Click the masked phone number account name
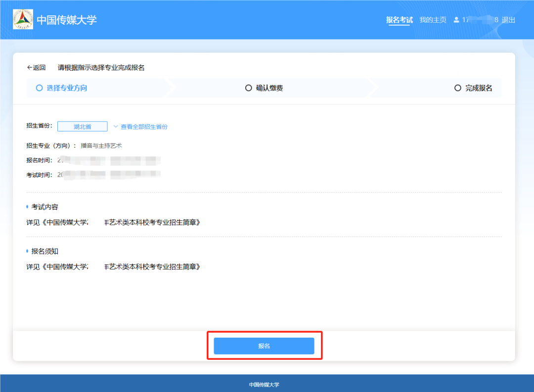 click(x=480, y=20)
